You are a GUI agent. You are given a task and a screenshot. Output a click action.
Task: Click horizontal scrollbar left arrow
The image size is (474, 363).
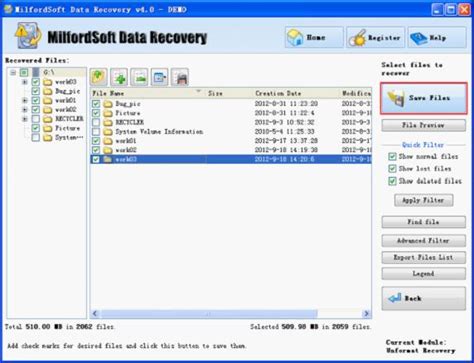point(95,314)
